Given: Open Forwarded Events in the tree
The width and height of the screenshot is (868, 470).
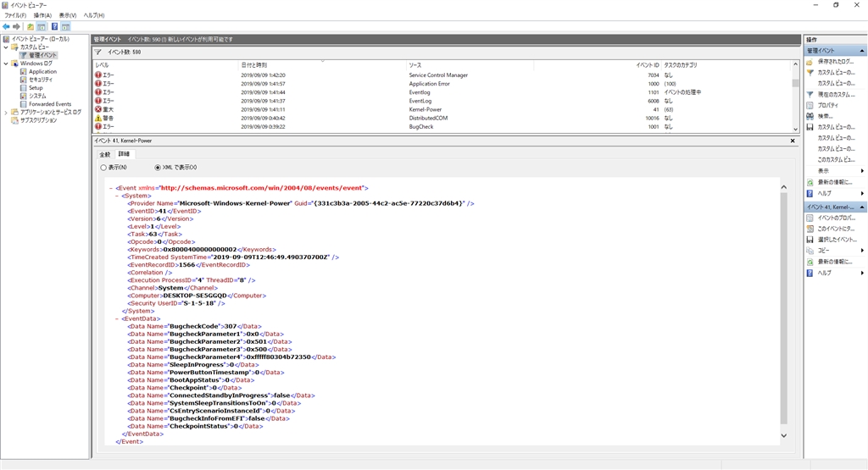Looking at the screenshot, I should (50, 104).
